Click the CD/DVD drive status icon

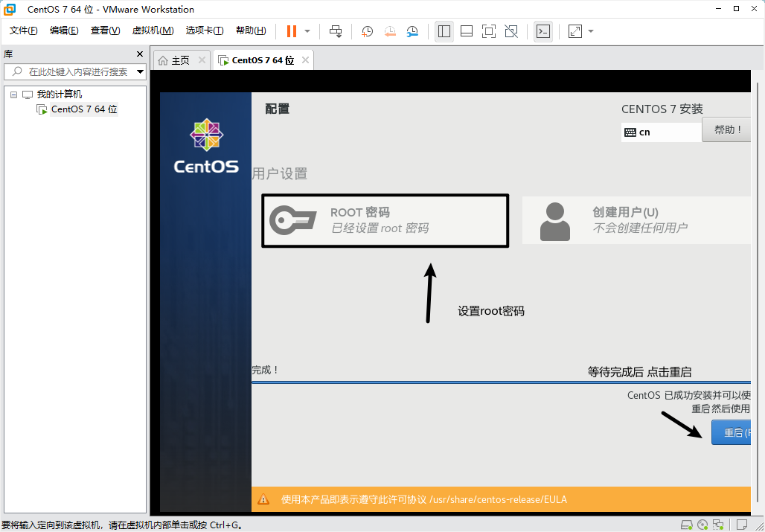tap(703, 525)
